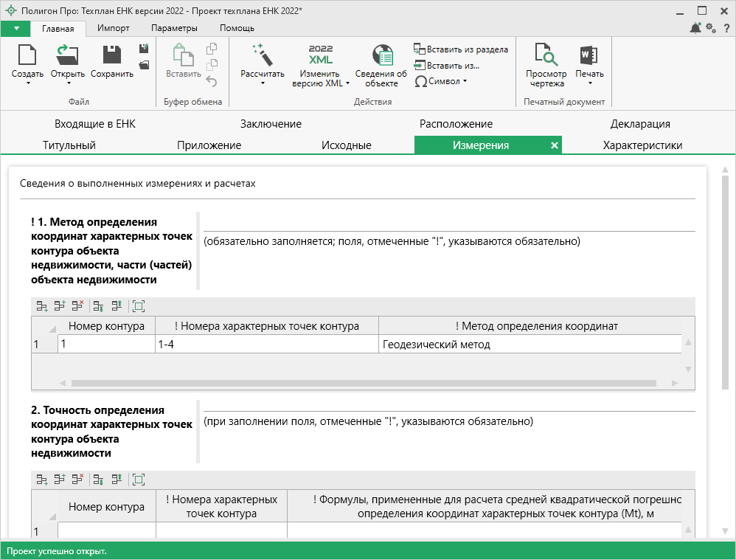Click the add row icon in first table toolbar

click(x=42, y=305)
